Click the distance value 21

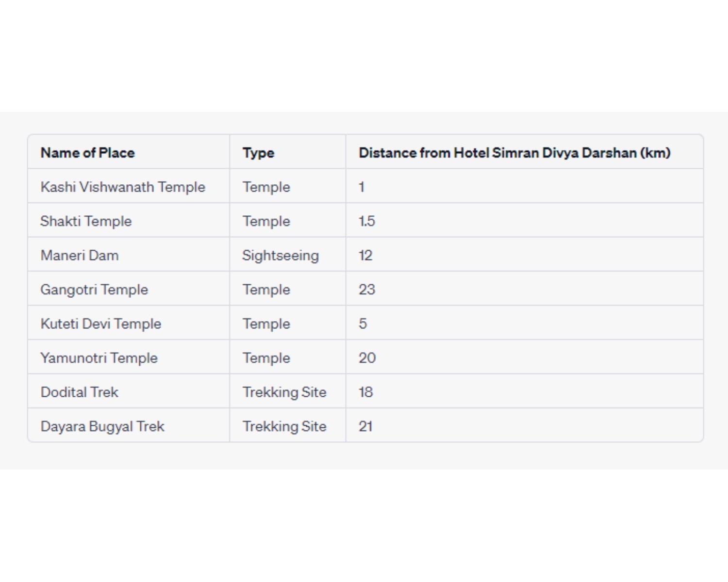pos(365,426)
